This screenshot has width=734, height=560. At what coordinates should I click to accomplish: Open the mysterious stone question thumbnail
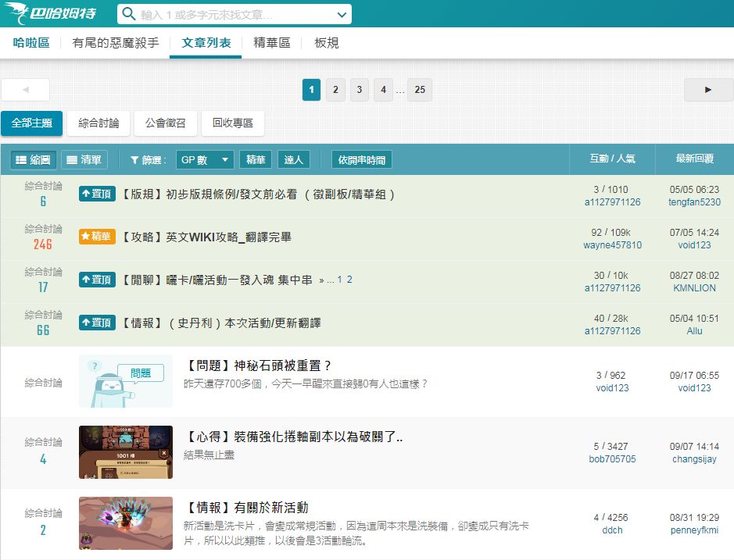(x=125, y=381)
